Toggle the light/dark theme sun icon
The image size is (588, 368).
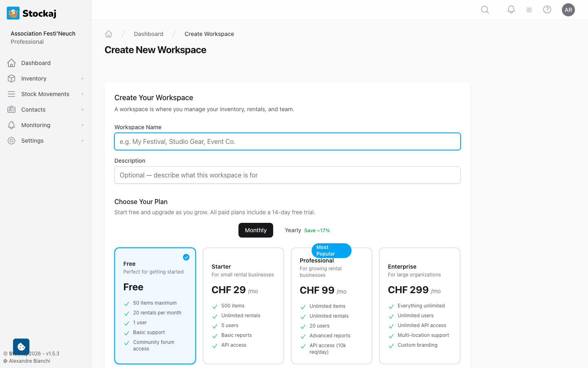point(529,10)
